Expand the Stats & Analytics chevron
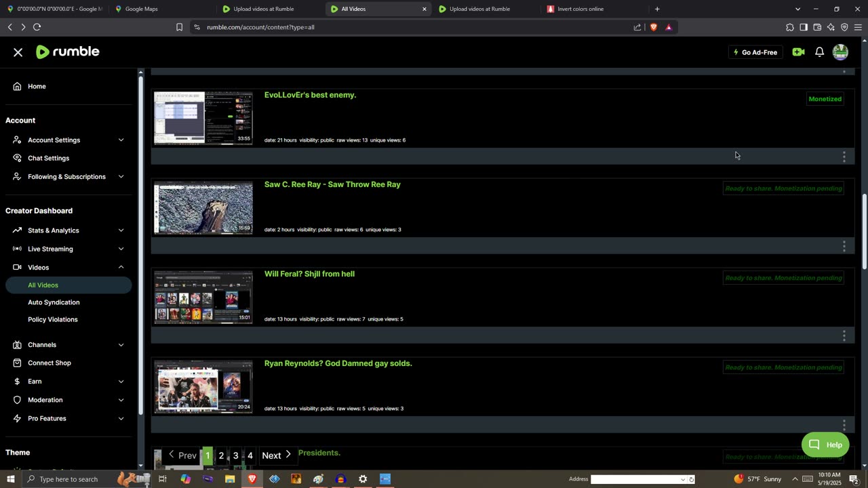868x488 pixels. 121,230
